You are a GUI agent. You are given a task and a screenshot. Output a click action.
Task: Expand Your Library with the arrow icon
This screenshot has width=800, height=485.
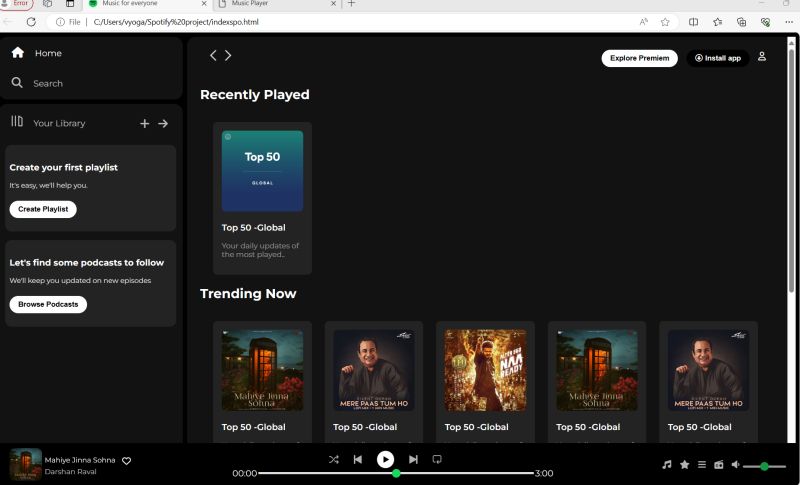point(163,123)
